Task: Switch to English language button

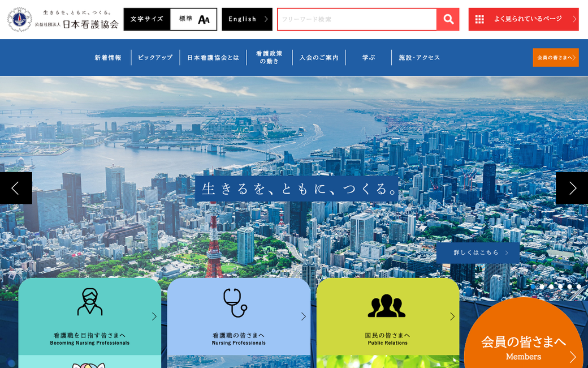Action: pyautogui.click(x=247, y=19)
